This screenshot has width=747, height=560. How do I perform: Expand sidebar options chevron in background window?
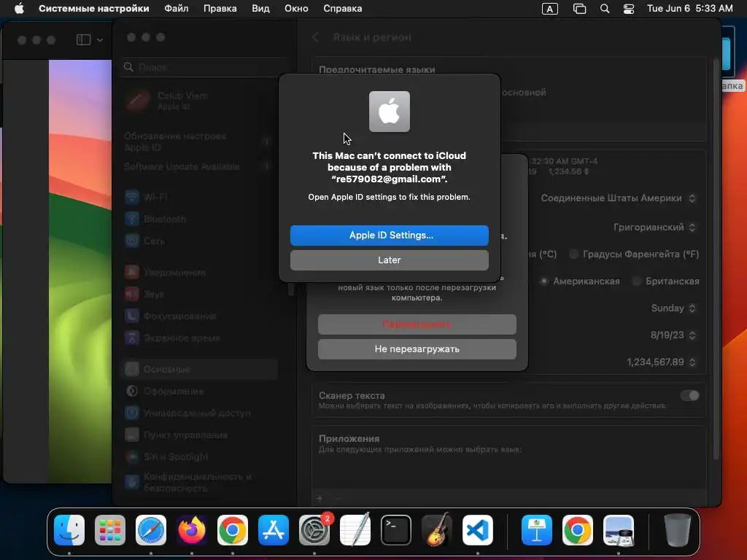pos(99,40)
